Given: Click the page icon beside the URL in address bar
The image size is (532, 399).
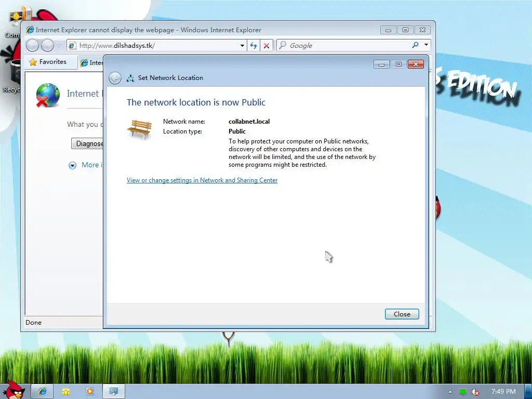Looking at the screenshot, I should pyautogui.click(x=72, y=46).
